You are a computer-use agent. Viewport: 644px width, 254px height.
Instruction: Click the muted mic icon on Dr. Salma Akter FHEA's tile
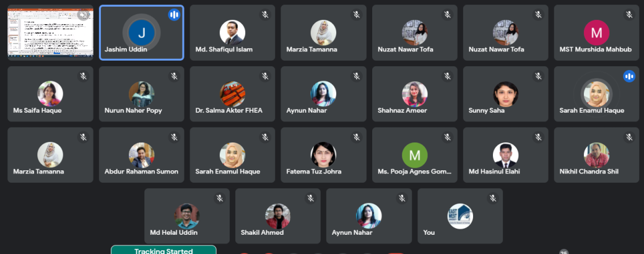tap(265, 76)
